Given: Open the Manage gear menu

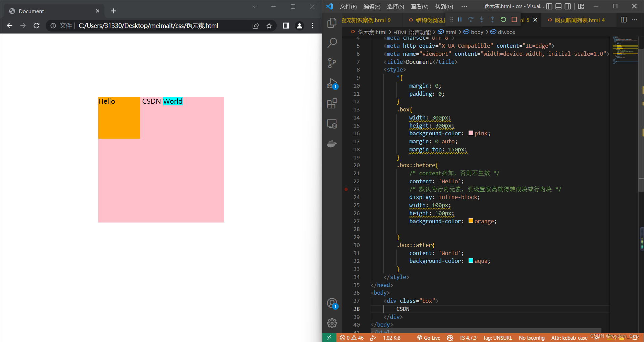Looking at the screenshot, I should [332, 323].
